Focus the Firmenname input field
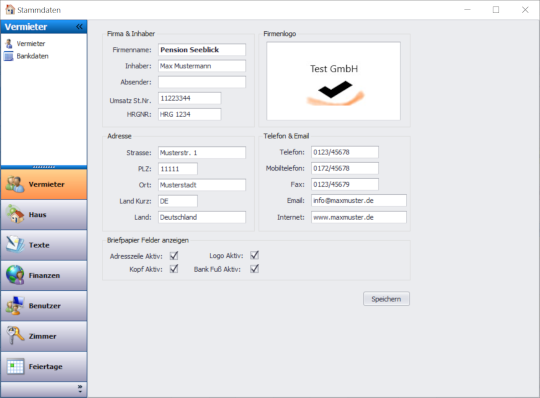 coord(202,50)
